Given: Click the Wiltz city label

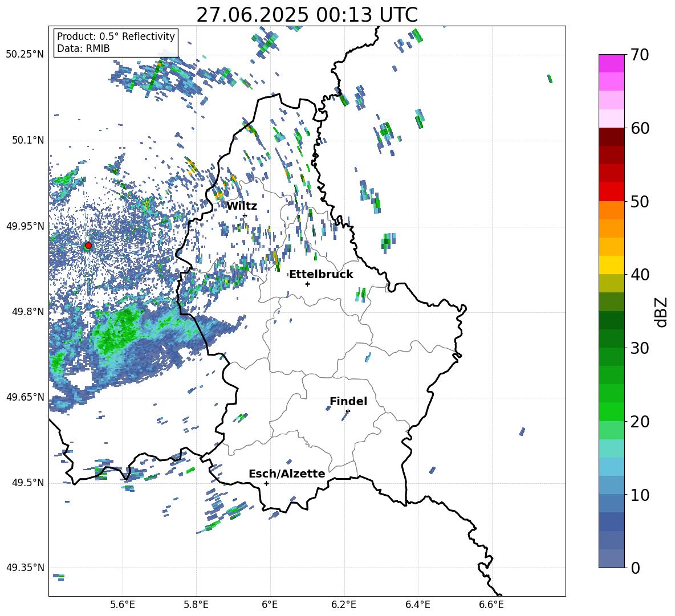Looking at the screenshot, I should tap(242, 206).
